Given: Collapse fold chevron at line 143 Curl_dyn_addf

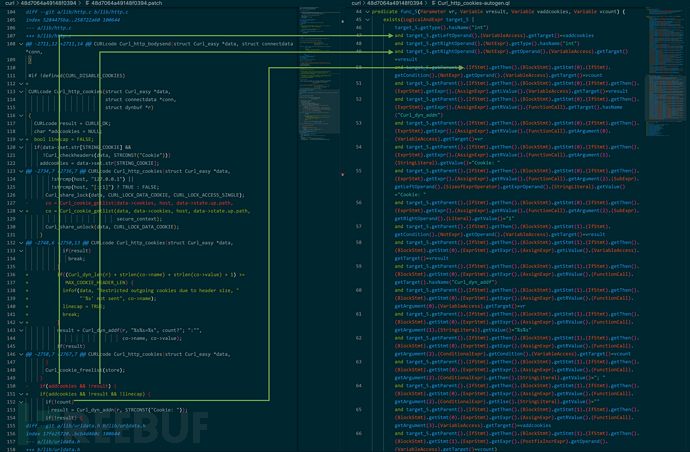Looking at the screenshot, I should coord(21,330).
